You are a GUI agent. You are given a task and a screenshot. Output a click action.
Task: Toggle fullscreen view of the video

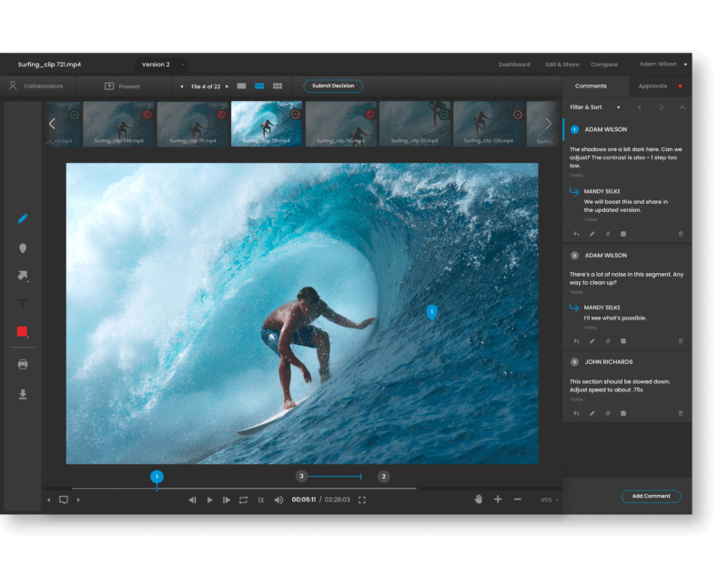361,500
